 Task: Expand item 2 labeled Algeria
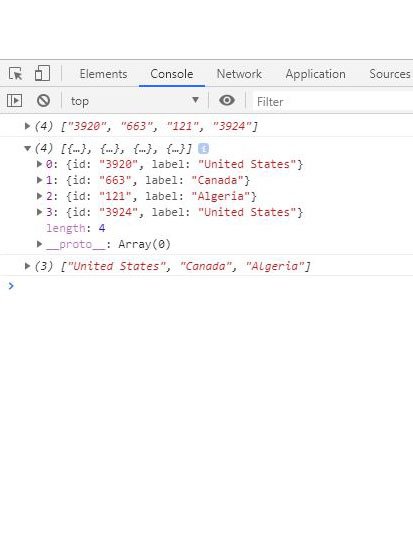click(x=40, y=196)
